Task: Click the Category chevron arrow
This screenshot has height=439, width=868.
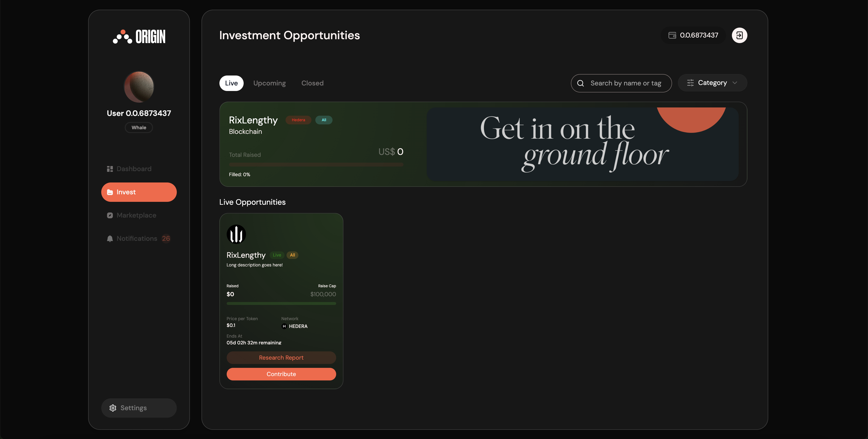Action: click(x=735, y=83)
